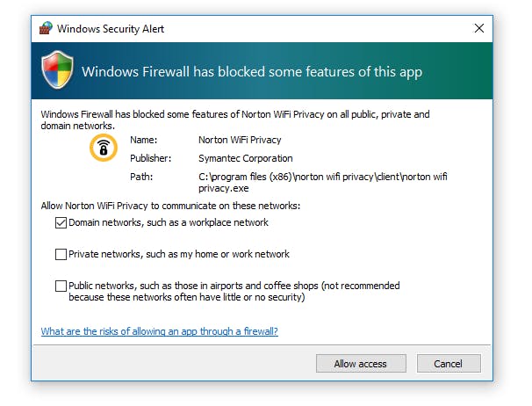Click the "Path:" field label
This screenshot has height=406, width=532.
tap(140, 177)
